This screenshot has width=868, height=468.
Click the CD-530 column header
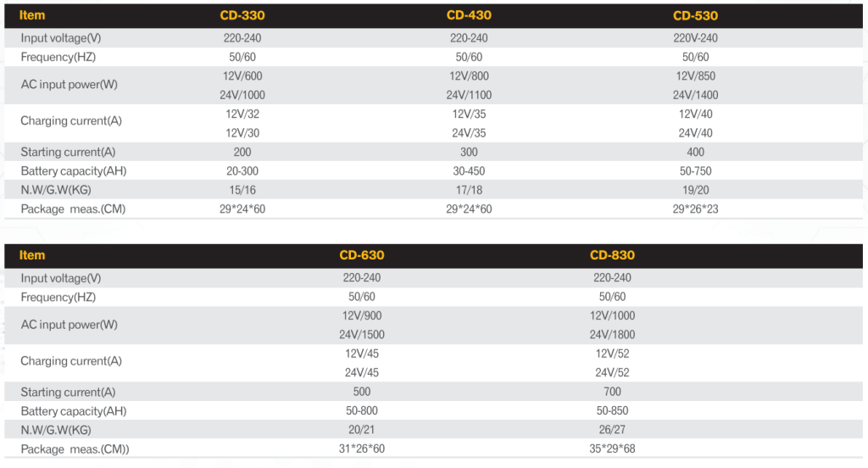coord(695,15)
